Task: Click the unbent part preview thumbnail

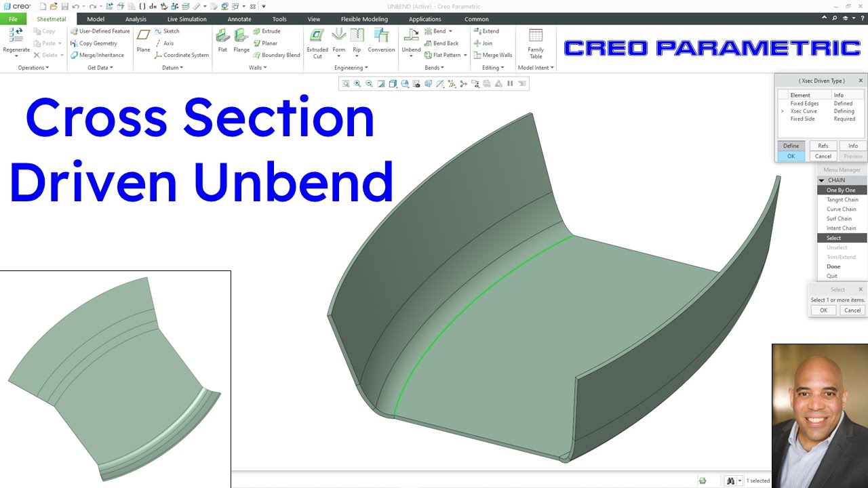Action: click(115, 379)
